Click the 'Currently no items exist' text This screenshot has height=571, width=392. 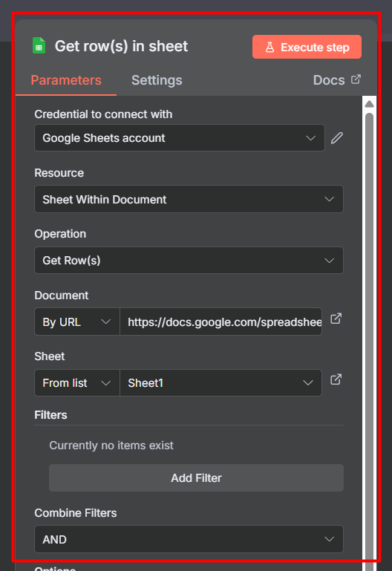coord(111,446)
